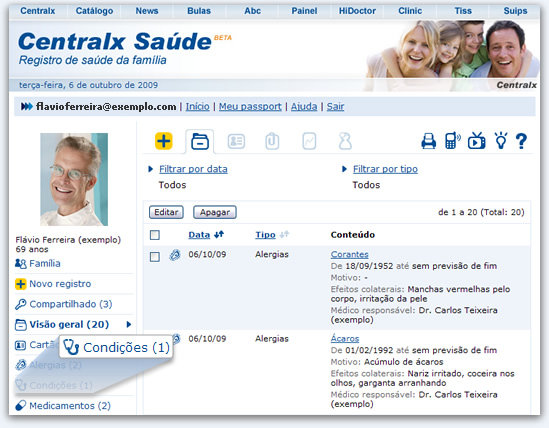This screenshot has width=549, height=428.
Task: Click the Medicamentos pill icon
Action: [x=21, y=406]
